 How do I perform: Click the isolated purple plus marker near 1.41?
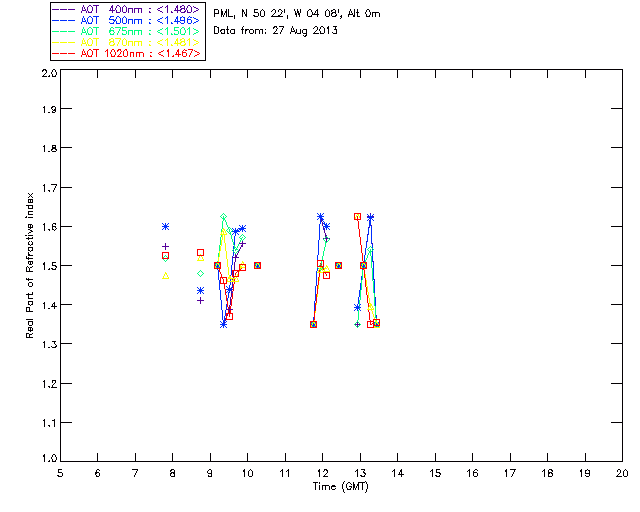point(200,301)
